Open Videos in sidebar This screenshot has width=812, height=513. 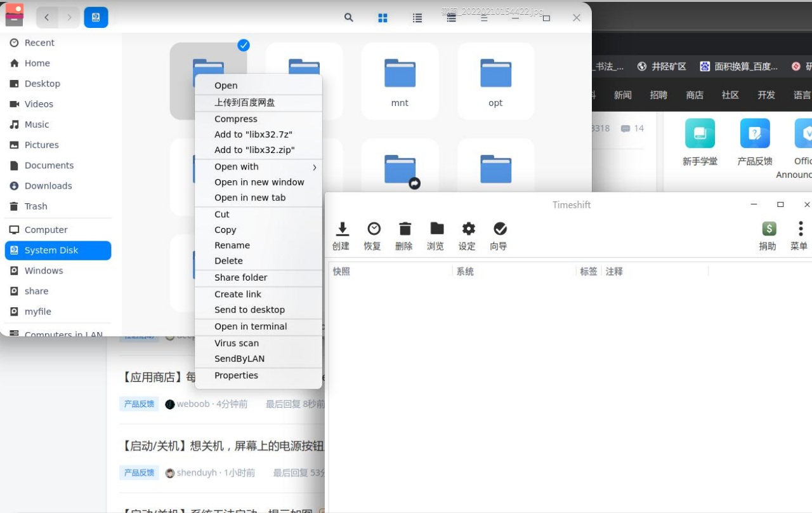[58, 103]
